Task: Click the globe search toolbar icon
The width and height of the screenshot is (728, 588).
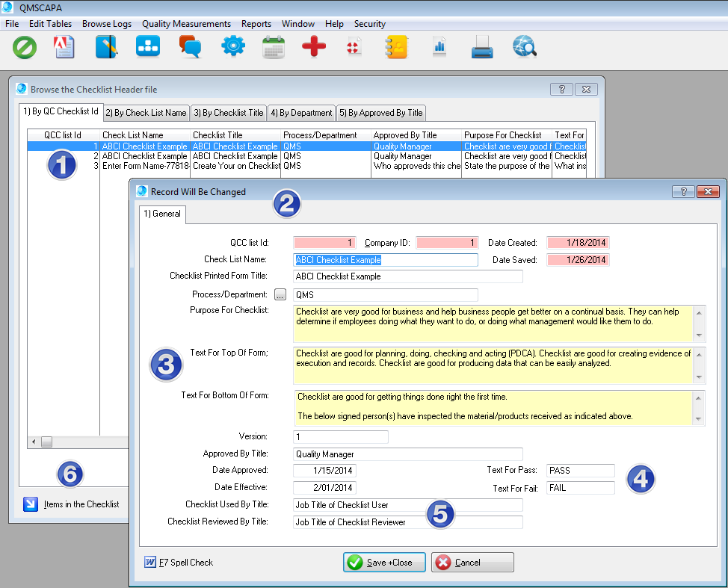Action: click(524, 48)
